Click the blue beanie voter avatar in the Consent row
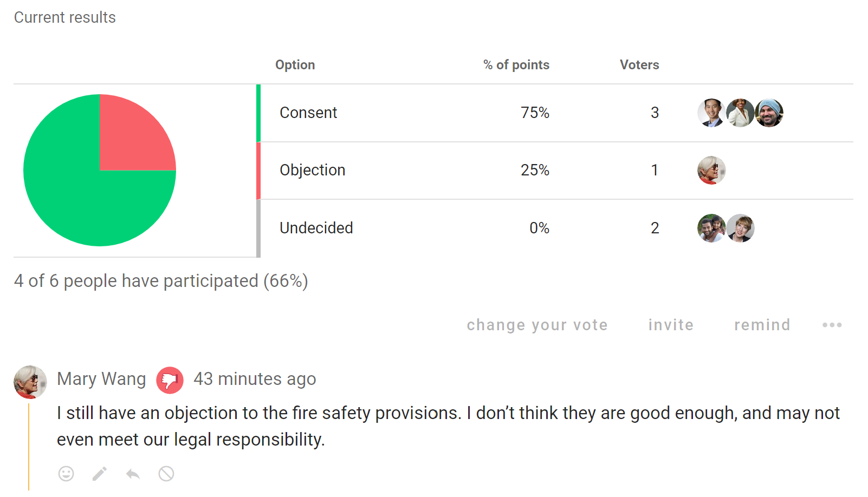868x497 pixels. pyautogui.click(x=769, y=113)
